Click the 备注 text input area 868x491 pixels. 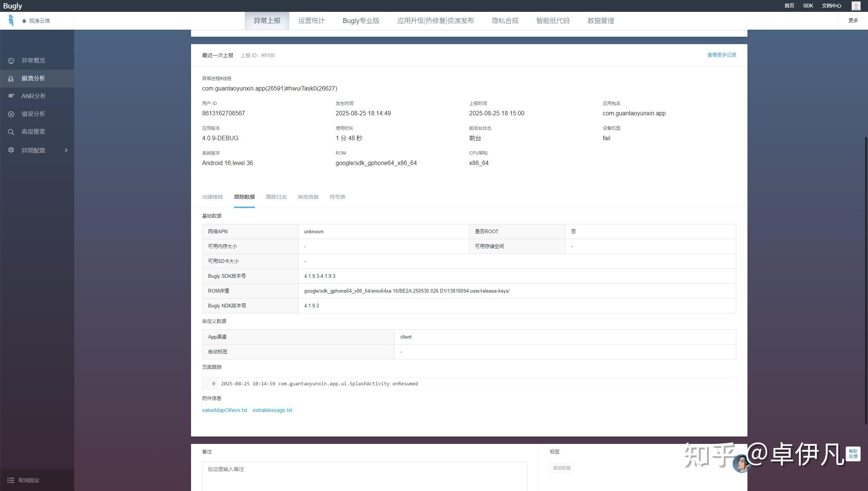coord(364,476)
